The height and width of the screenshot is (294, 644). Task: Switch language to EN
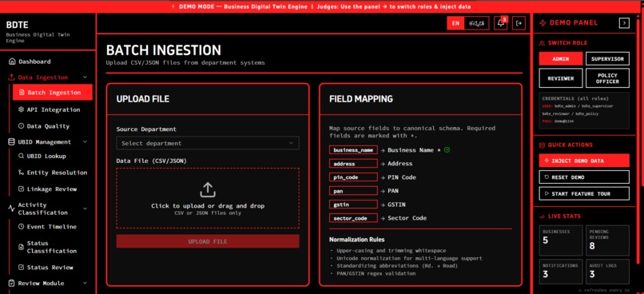click(455, 23)
